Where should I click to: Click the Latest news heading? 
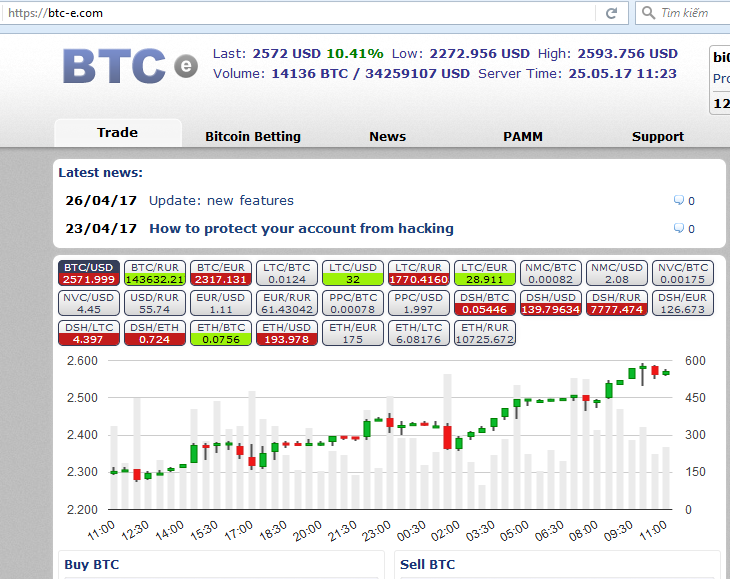[x=101, y=173]
